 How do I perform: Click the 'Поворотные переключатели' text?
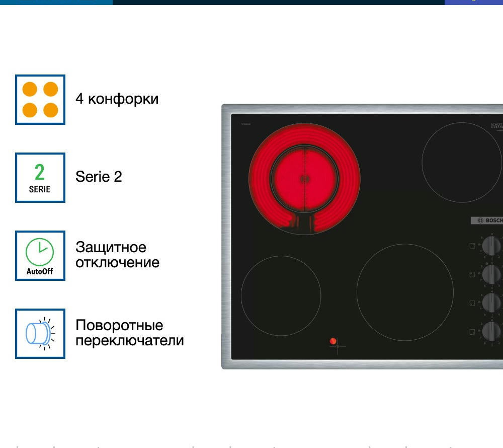pos(130,333)
